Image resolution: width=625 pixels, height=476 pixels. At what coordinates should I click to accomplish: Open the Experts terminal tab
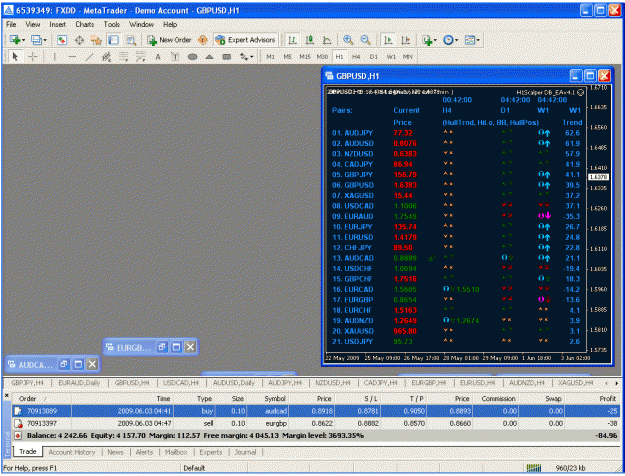210,452
